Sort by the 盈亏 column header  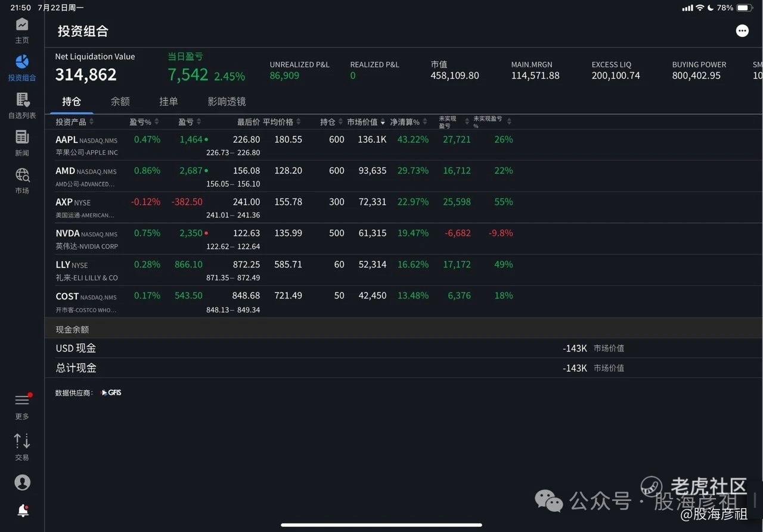pos(190,122)
